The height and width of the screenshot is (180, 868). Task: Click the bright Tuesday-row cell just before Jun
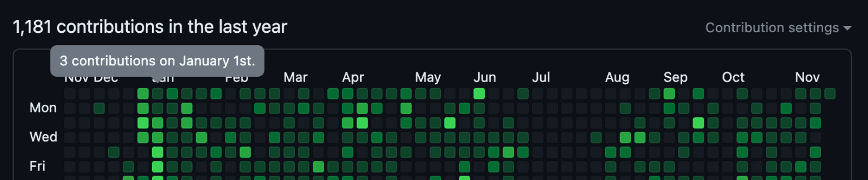click(x=450, y=123)
